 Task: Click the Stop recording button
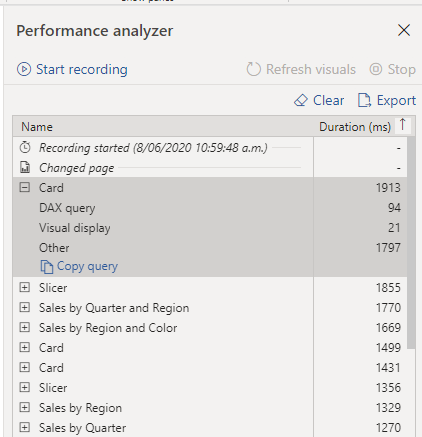(x=392, y=69)
